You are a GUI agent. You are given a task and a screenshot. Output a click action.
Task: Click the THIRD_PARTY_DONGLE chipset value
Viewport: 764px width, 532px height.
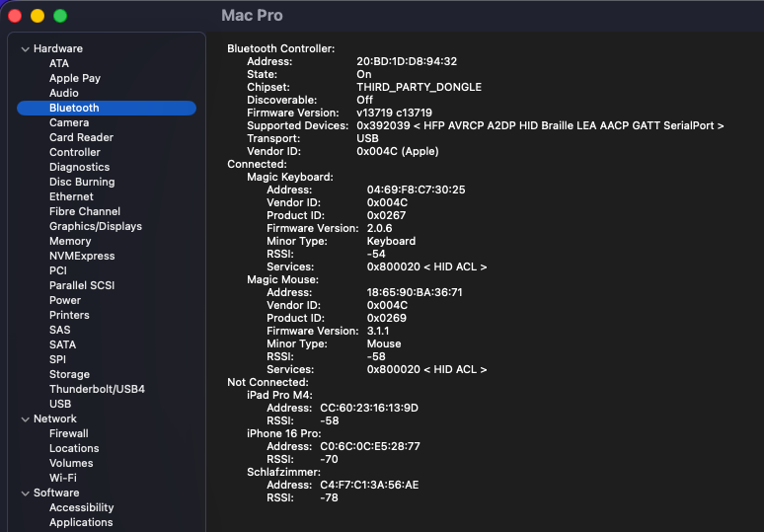coord(420,87)
